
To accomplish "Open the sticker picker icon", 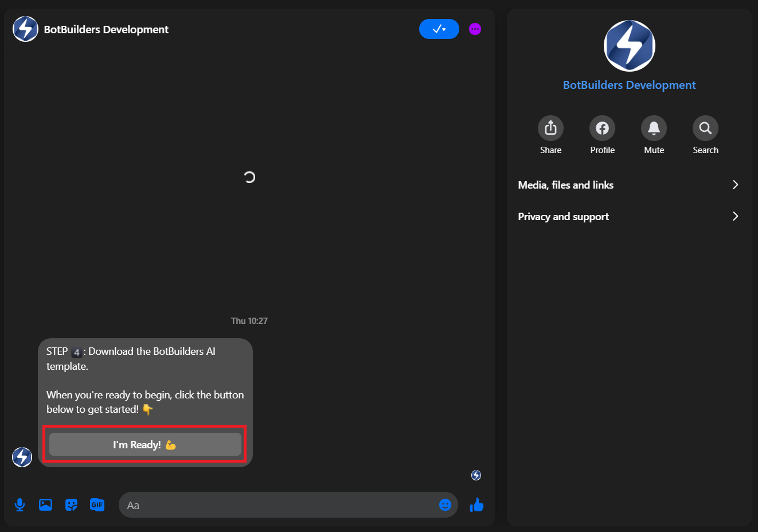I will [72, 505].
